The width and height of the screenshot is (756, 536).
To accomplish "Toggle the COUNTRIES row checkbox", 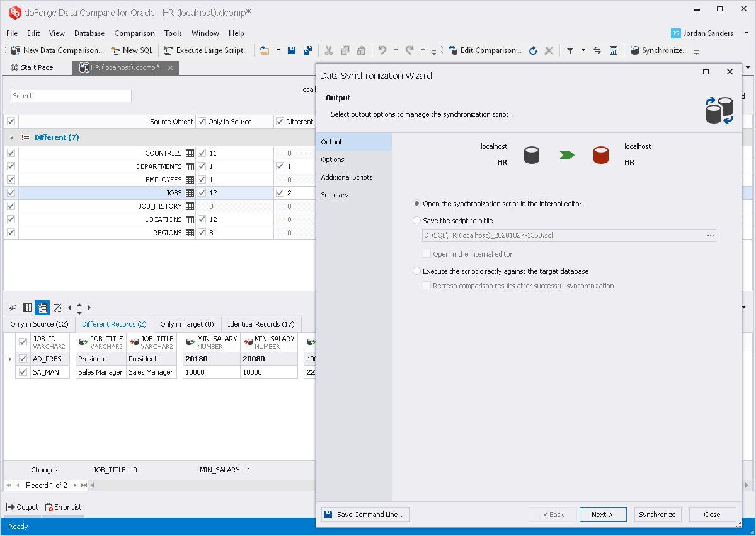I will (x=11, y=153).
